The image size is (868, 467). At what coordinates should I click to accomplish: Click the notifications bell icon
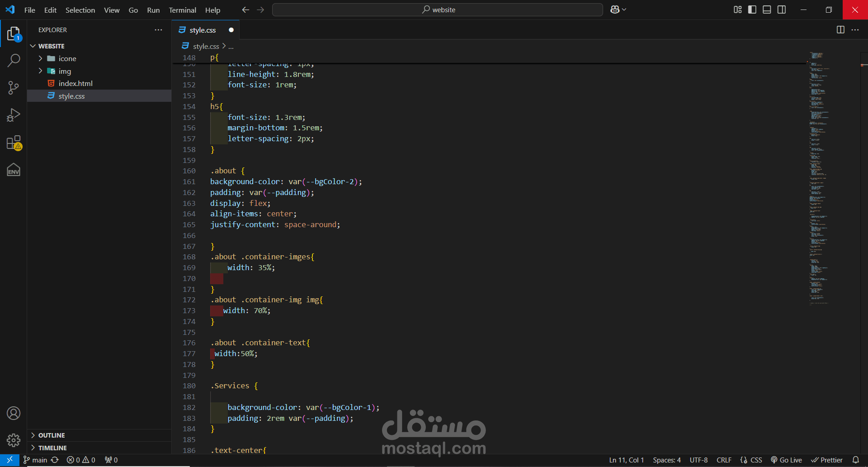click(x=856, y=460)
